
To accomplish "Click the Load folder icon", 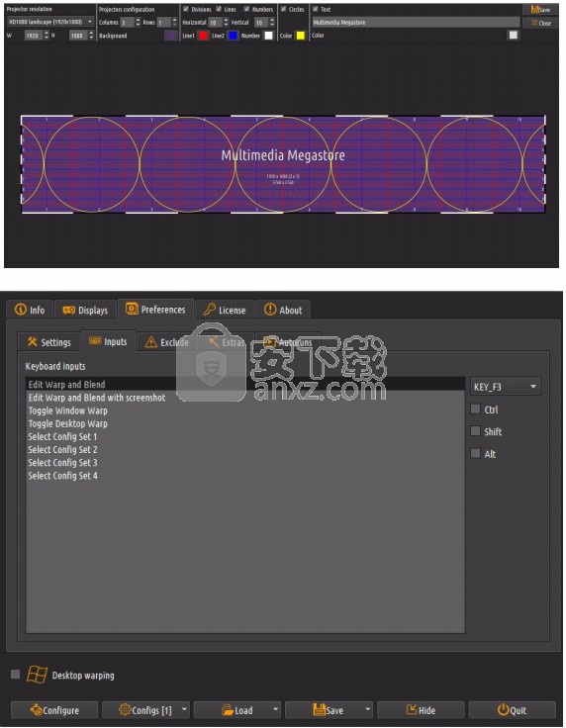I will [228, 710].
